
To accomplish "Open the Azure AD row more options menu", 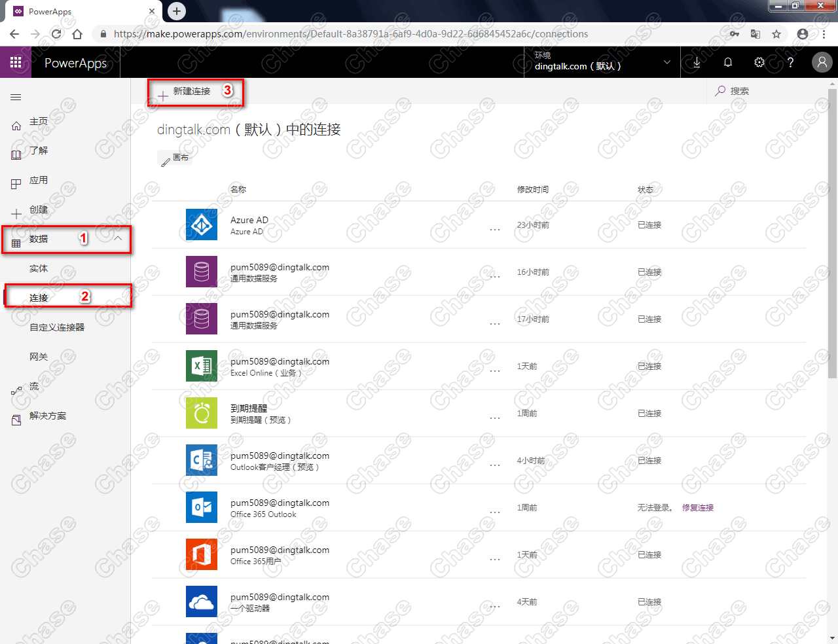I will click(x=495, y=228).
